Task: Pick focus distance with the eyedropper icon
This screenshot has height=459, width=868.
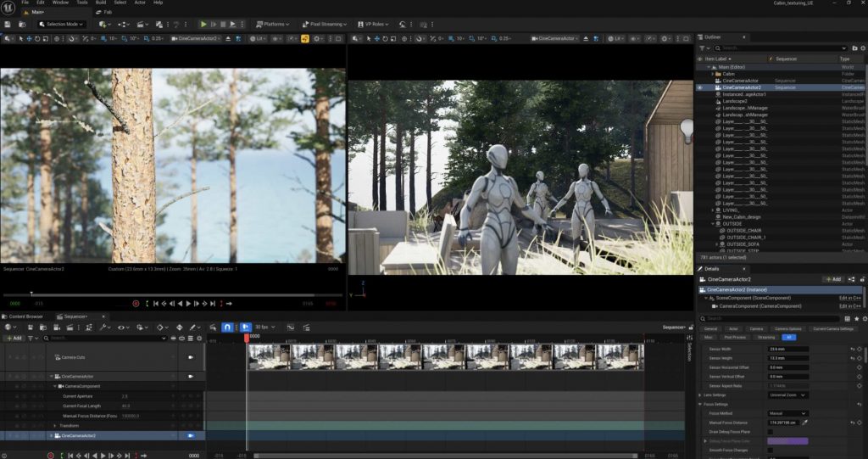Action: pyautogui.click(x=805, y=422)
